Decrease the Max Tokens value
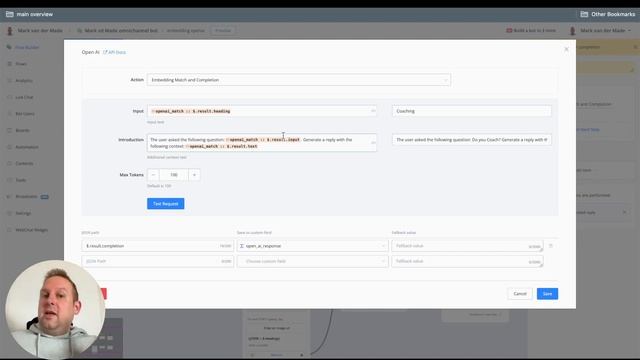640x360 pixels. point(153,175)
